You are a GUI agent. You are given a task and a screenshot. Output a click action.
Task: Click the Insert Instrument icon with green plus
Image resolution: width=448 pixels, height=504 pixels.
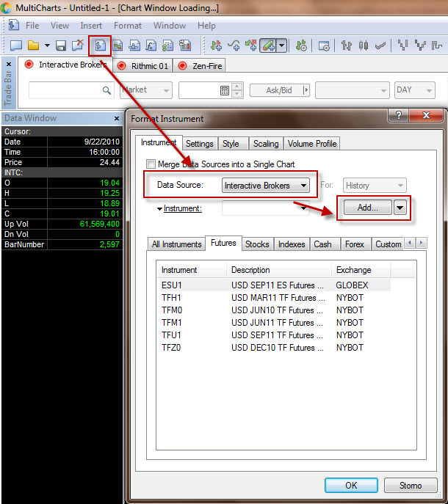tap(216, 45)
